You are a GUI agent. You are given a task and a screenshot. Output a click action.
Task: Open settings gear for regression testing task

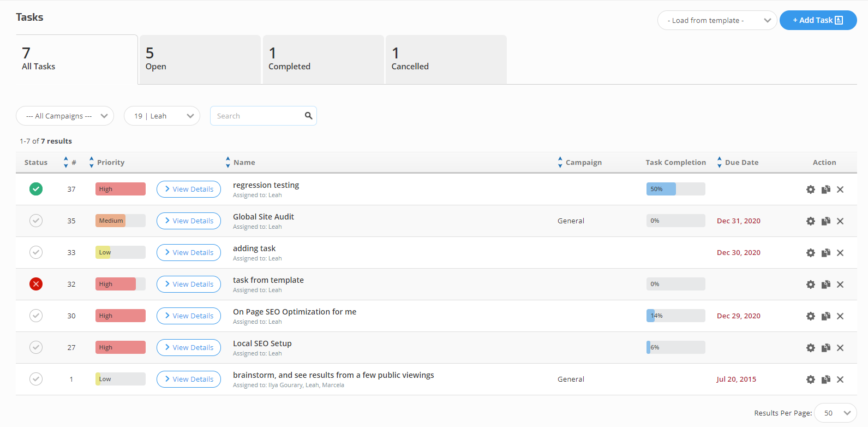(x=811, y=189)
